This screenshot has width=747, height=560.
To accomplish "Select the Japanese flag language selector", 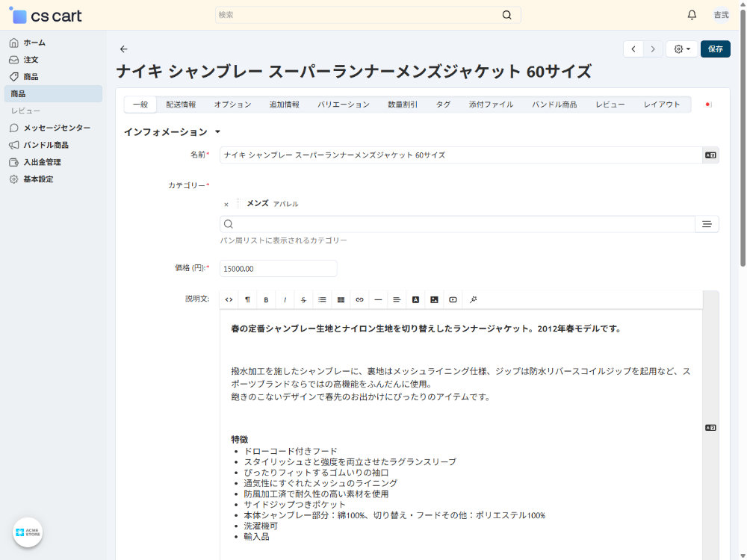I will (708, 105).
